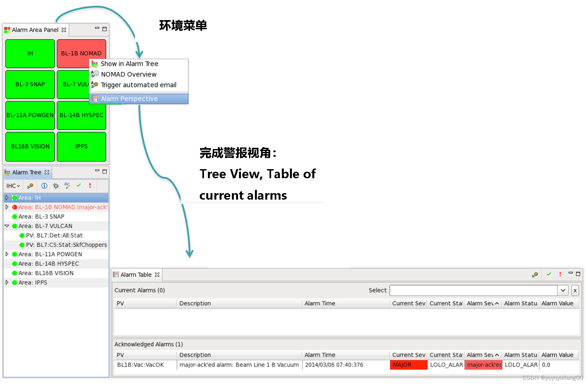The width and height of the screenshot is (588, 384).
Task: Click into the Select filter text field
Action: pos(474,290)
